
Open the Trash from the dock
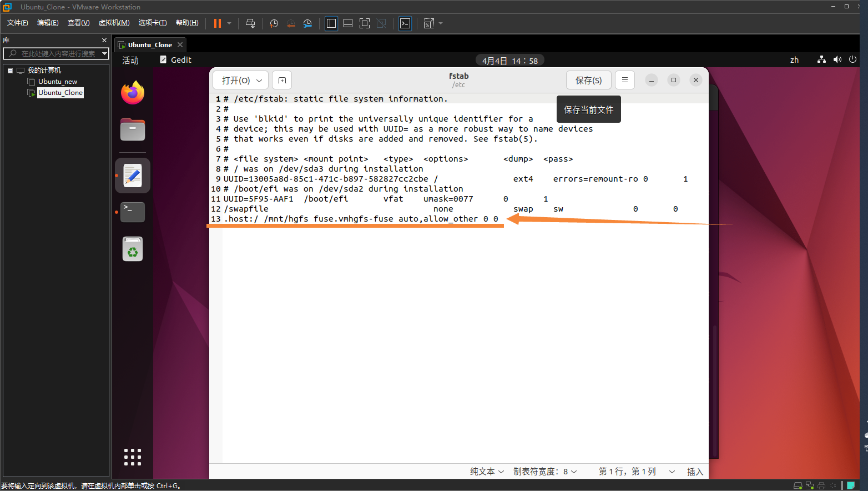[133, 249]
